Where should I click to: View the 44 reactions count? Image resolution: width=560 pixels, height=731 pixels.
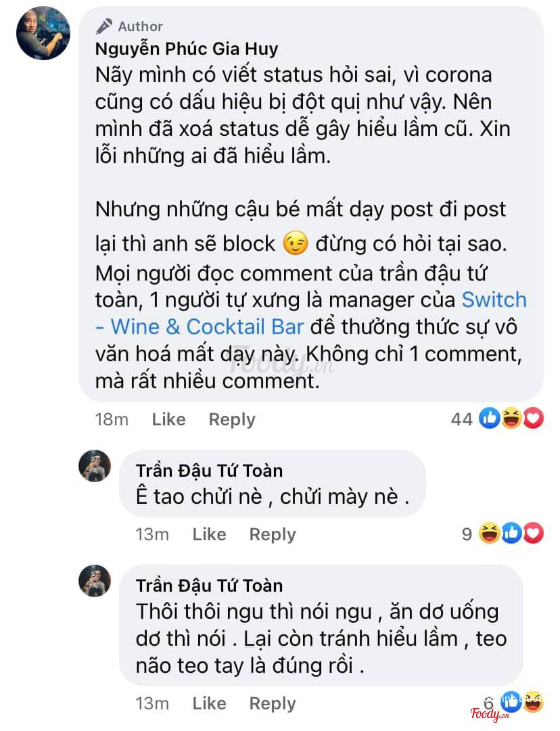462,419
